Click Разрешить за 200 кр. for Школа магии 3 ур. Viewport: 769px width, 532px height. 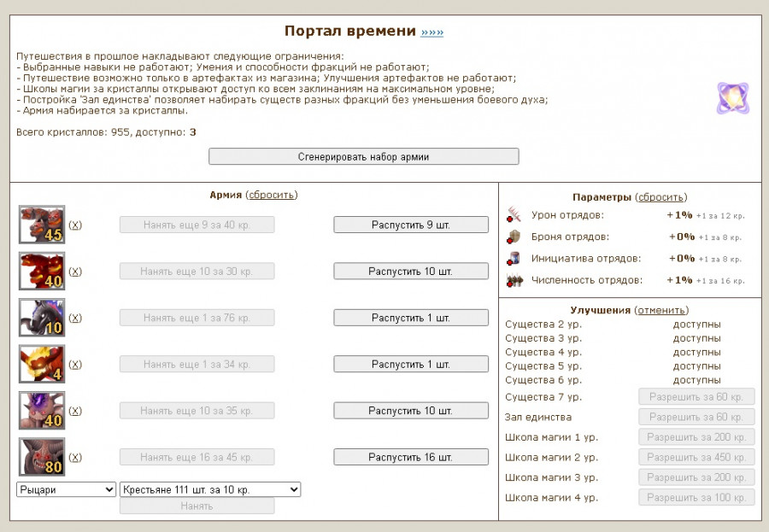pos(696,477)
